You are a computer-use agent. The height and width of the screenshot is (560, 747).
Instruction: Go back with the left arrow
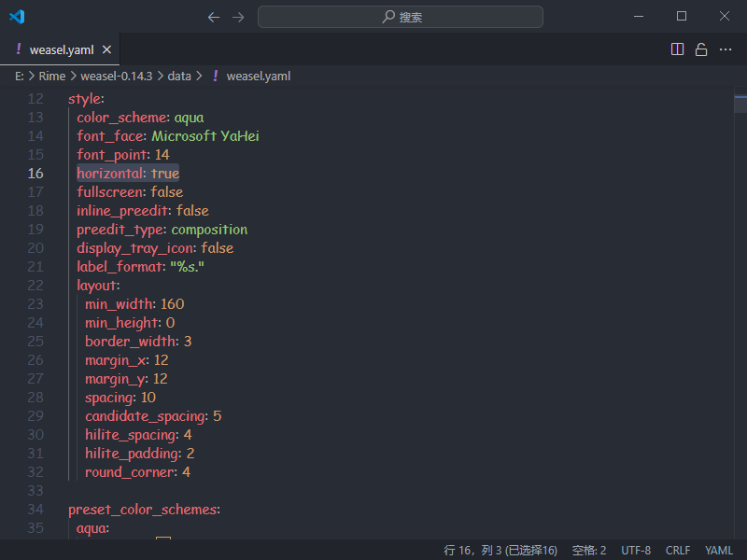(214, 17)
